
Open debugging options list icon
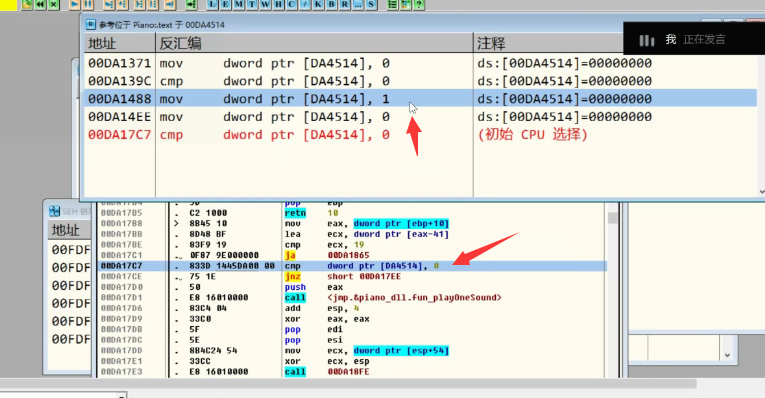[x=392, y=4]
